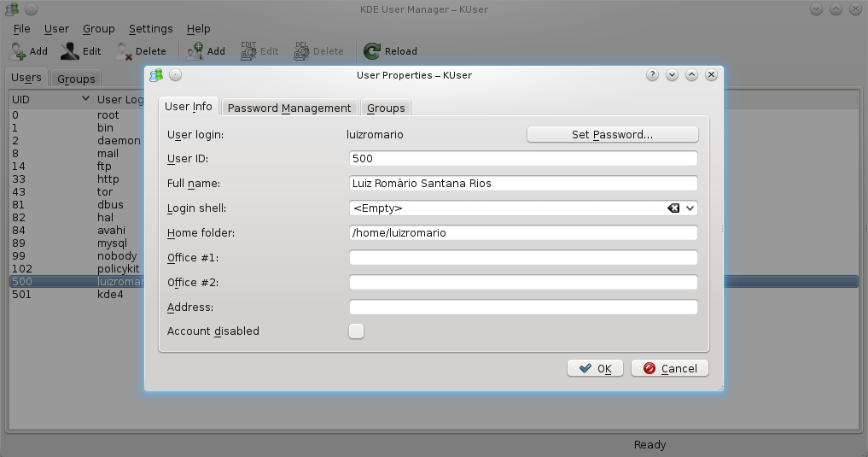This screenshot has width=868, height=457.
Task: Click the KUser icon in the dialog title bar
Action: (156, 75)
